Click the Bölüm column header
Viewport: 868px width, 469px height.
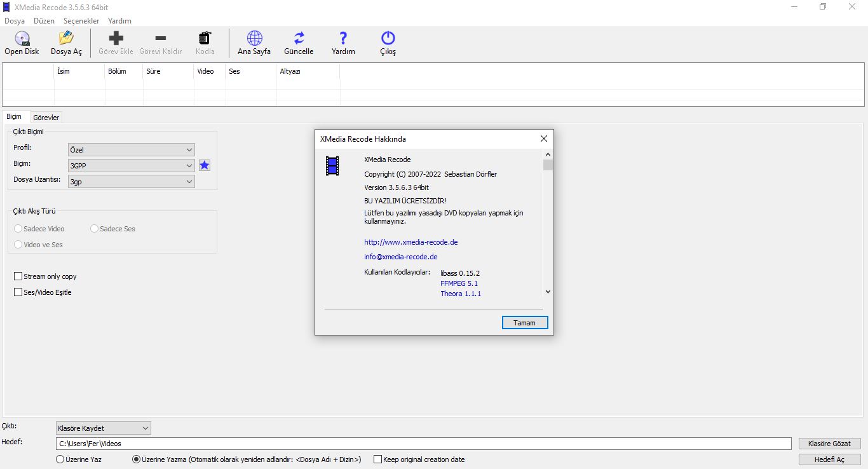click(x=124, y=71)
